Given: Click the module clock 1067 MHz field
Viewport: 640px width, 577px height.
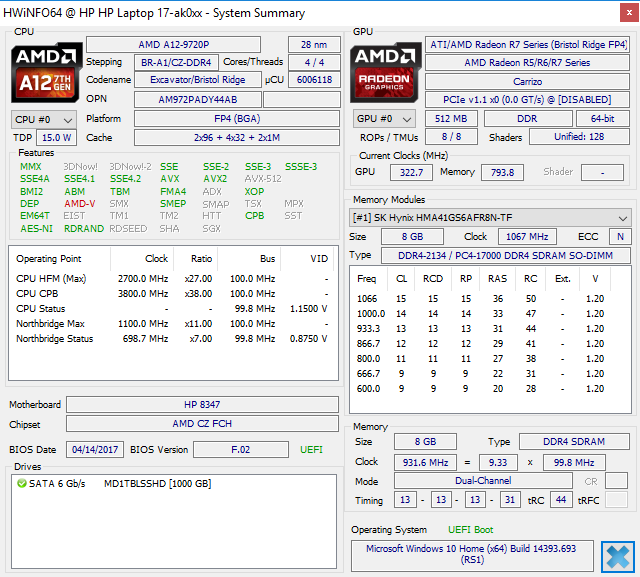Looking at the screenshot, I should (527, 237).
